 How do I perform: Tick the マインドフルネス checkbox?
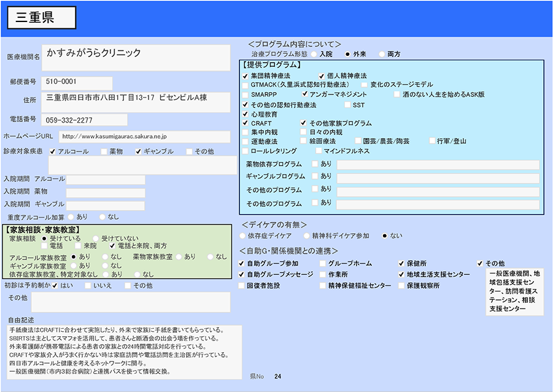tap(319, 150)
